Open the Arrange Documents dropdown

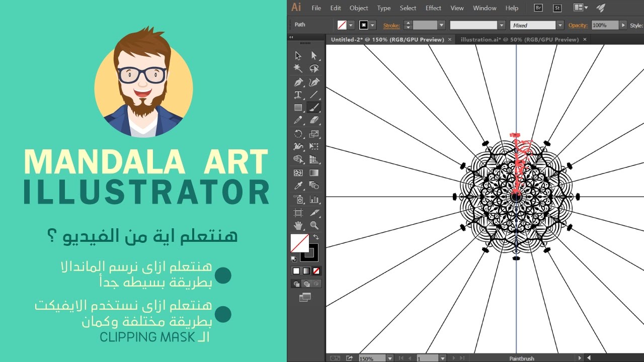[x=581, y=8]
